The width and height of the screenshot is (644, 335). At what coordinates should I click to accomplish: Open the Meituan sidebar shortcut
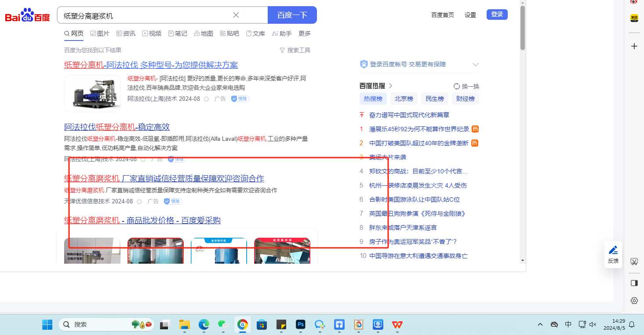(634, 18)
